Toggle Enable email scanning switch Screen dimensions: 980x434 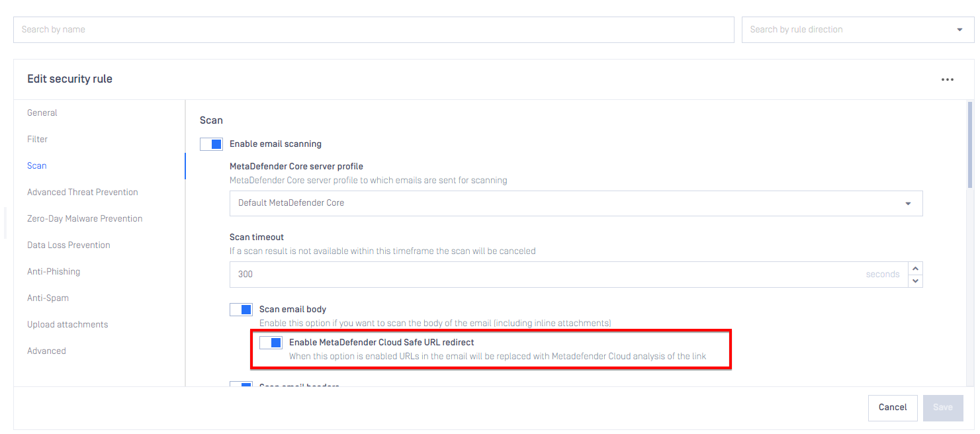click(x=211, y=144)
